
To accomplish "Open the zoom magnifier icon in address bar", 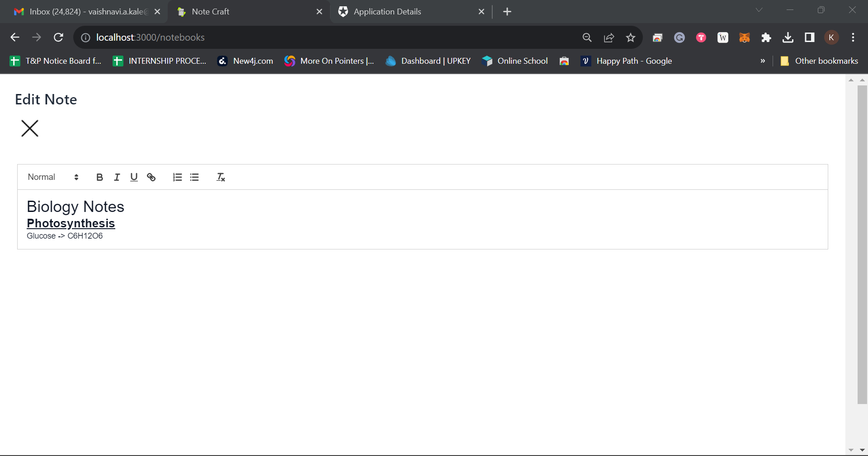I will 587,38.
